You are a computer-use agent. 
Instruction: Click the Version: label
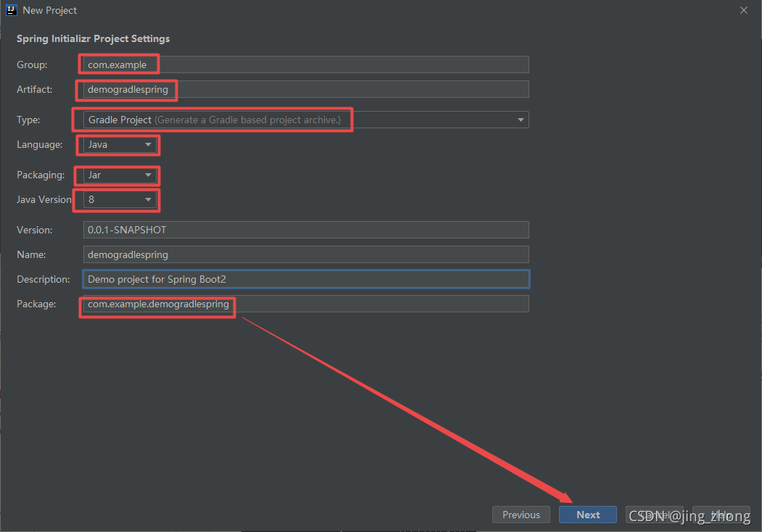[x=35, y=230]
